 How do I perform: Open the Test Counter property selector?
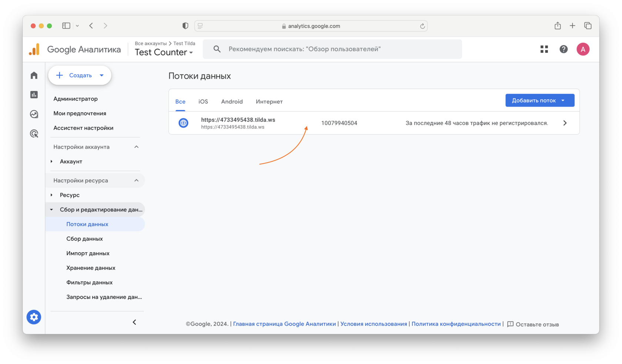point(164,52)
